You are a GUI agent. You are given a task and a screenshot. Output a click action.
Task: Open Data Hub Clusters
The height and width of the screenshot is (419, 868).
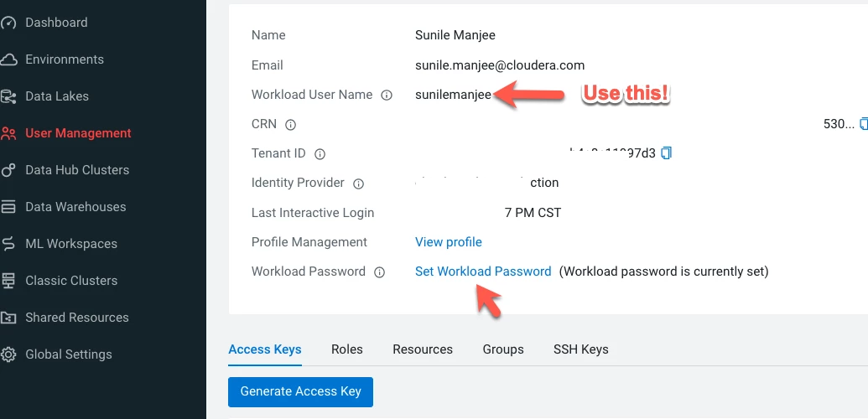77,170
